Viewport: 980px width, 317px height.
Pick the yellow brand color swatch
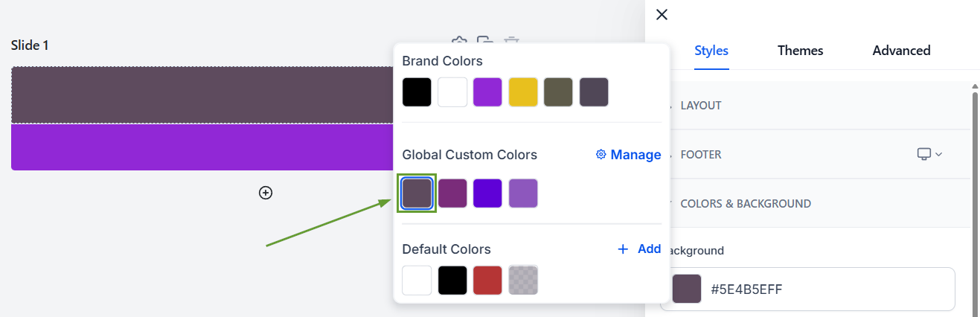pyautogui.click(x=523, y=92)
